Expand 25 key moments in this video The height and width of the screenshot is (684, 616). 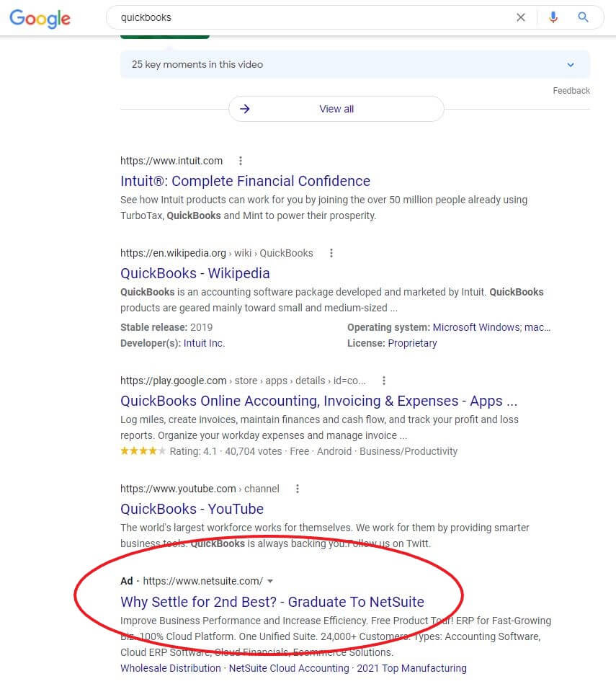point(355,65)
